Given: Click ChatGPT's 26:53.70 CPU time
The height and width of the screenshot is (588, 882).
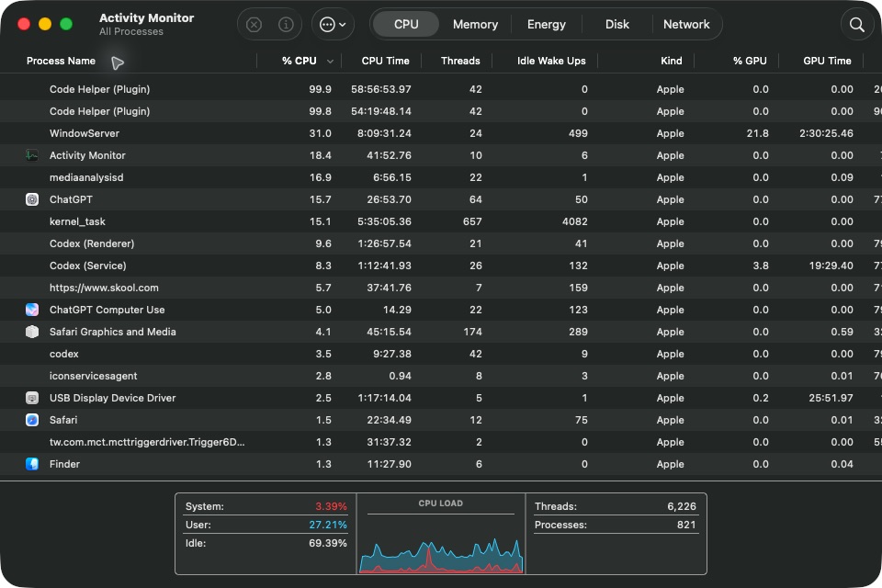Looking at the screenshot, I should pos(389,199).
